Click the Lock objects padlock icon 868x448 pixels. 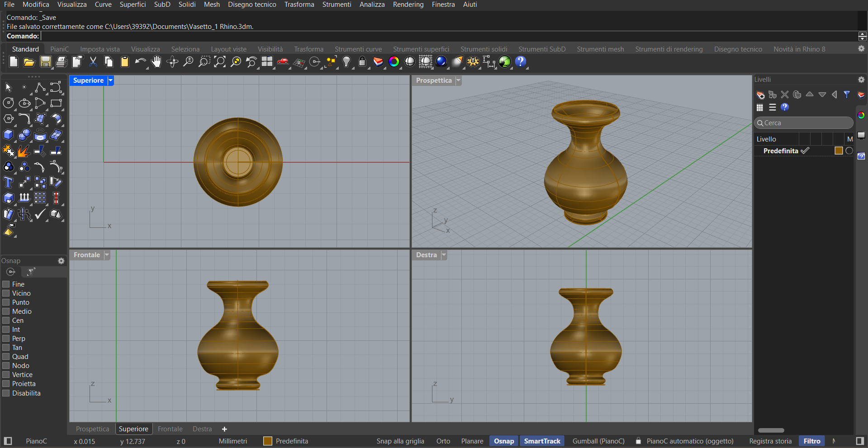362,62
